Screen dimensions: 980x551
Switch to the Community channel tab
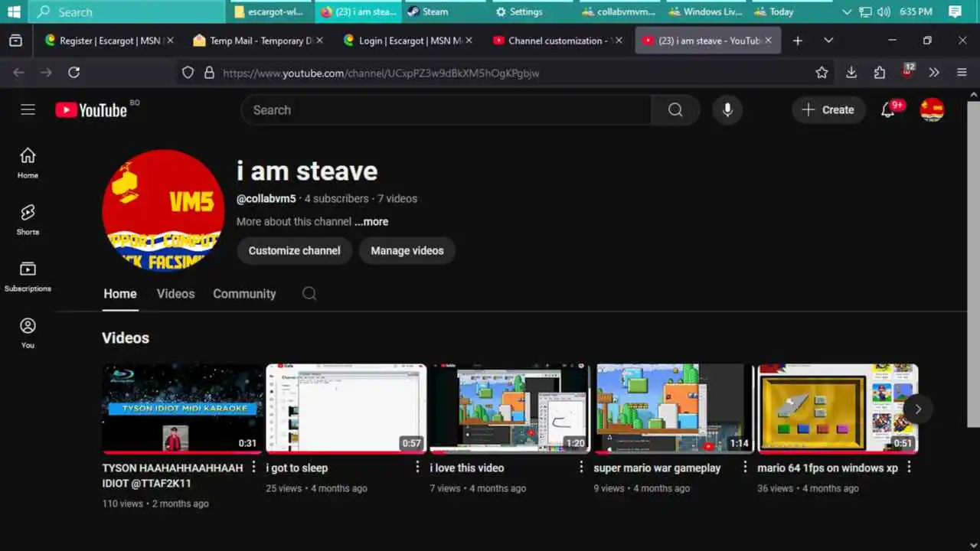click(244, 294)
